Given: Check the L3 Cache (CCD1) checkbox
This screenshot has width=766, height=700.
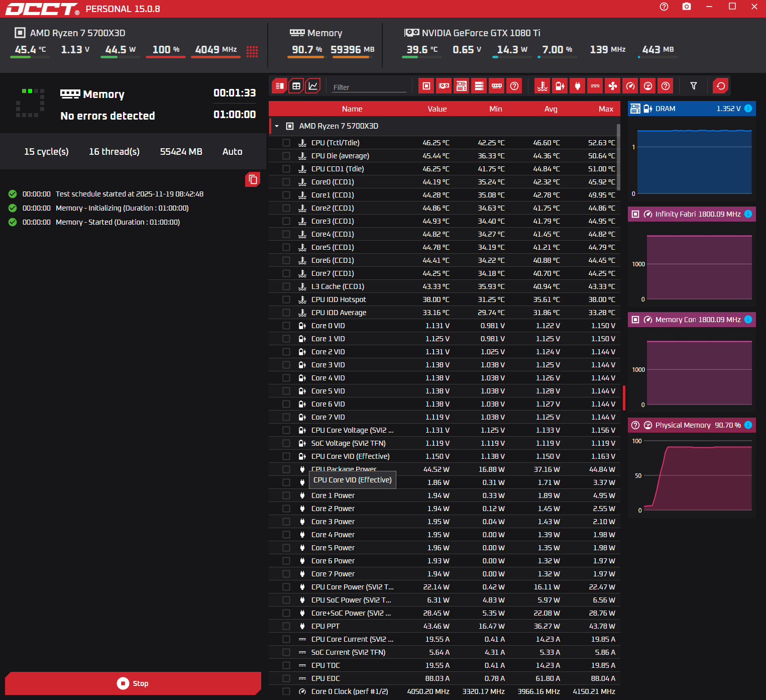Looking at the screenshot, I should coord(286,286).
